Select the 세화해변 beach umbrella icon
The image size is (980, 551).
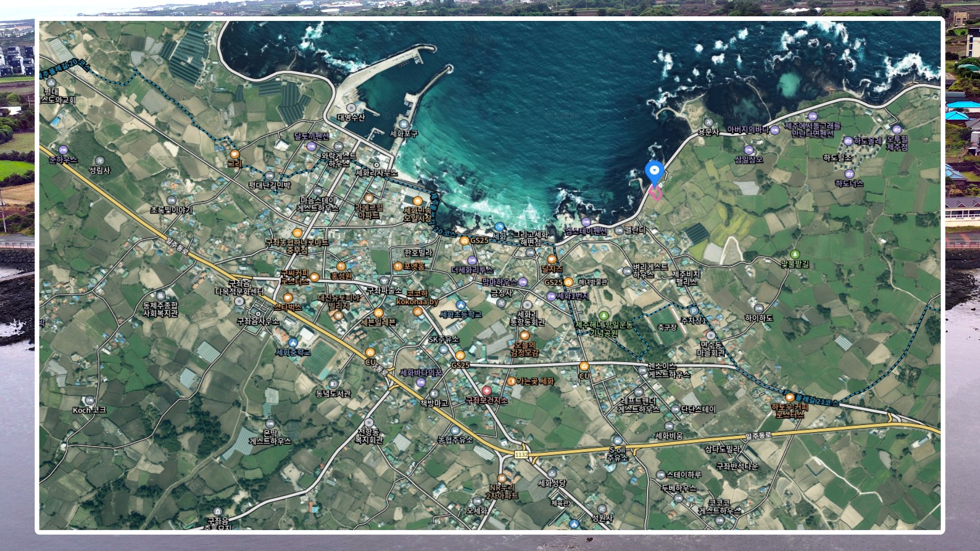499,227
